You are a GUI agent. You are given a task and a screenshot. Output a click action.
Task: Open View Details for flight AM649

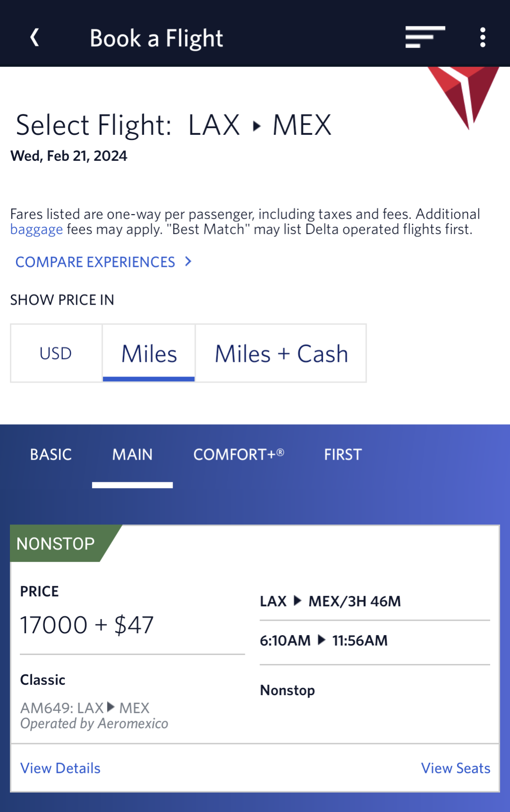(x=61, y=768)
